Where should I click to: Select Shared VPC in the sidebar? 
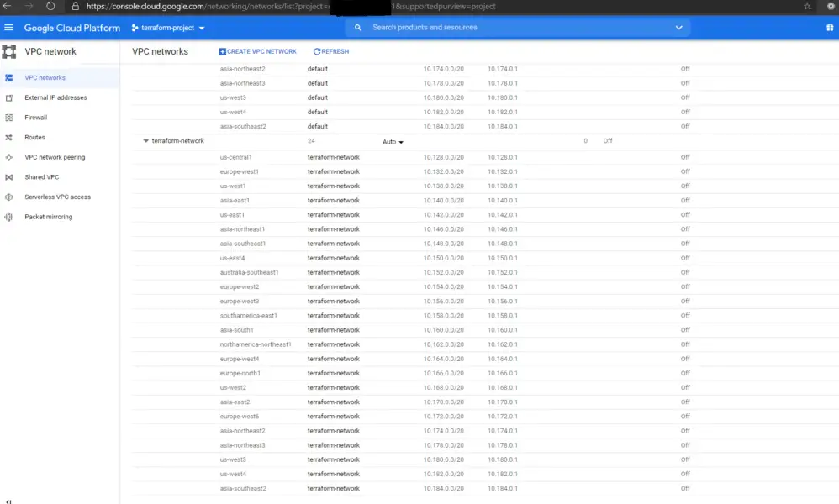coord(41,177)
